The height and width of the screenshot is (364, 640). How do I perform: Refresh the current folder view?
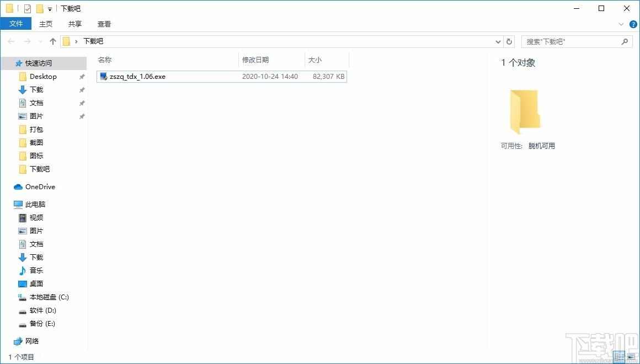[509, 41]
